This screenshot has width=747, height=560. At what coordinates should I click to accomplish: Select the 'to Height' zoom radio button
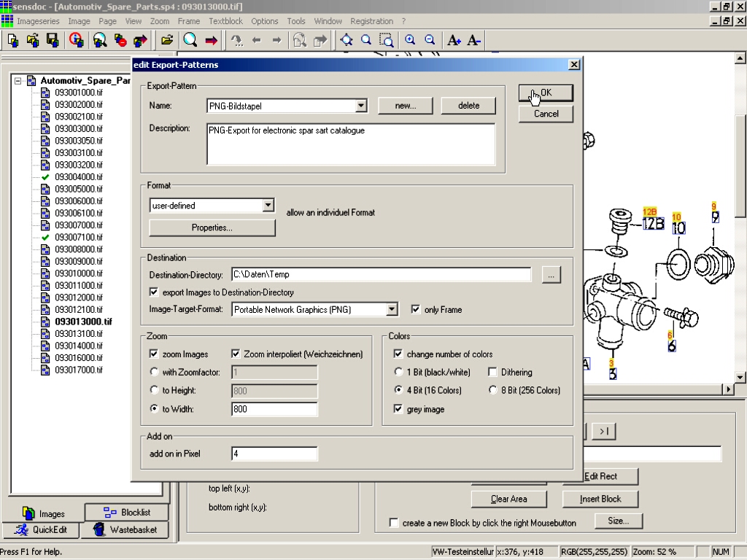(154, 391)
